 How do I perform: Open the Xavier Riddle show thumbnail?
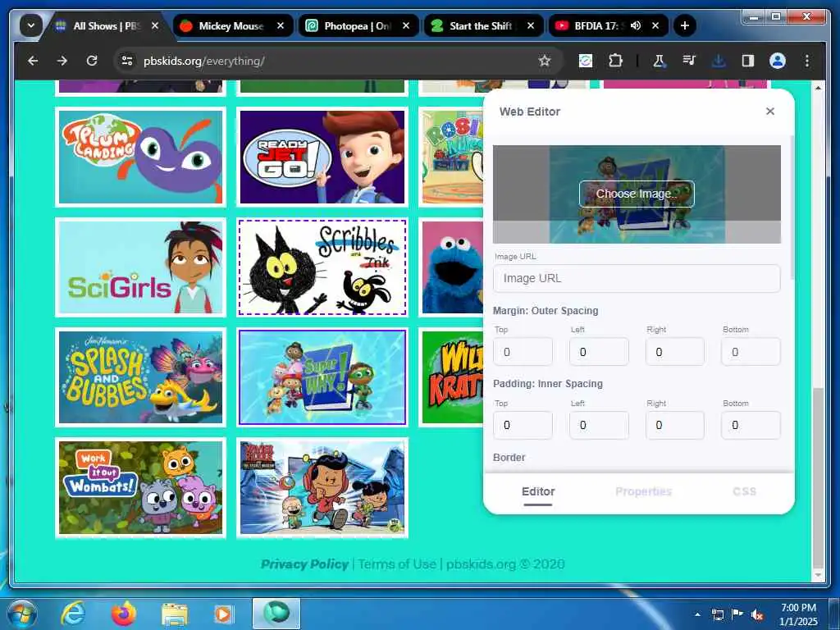[322, 487]
